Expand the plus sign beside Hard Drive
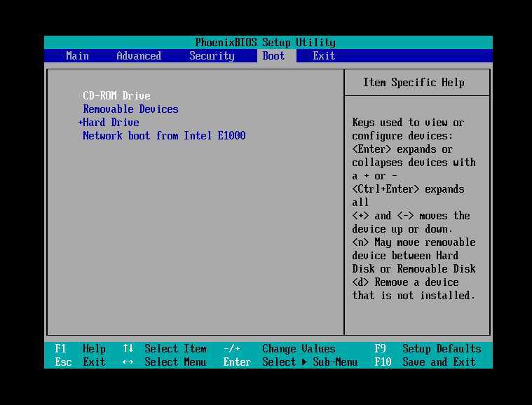The image size is (532, 405). click(81, 123)
